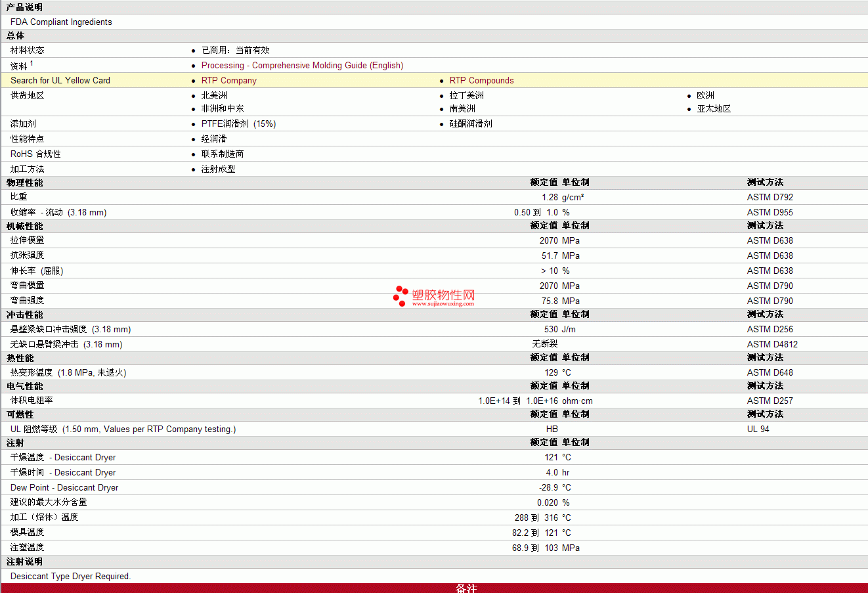
Task: Click the '悬壁梁缺口冲击强度 (3.18 mm)' label
Action: tap(70, 329)
